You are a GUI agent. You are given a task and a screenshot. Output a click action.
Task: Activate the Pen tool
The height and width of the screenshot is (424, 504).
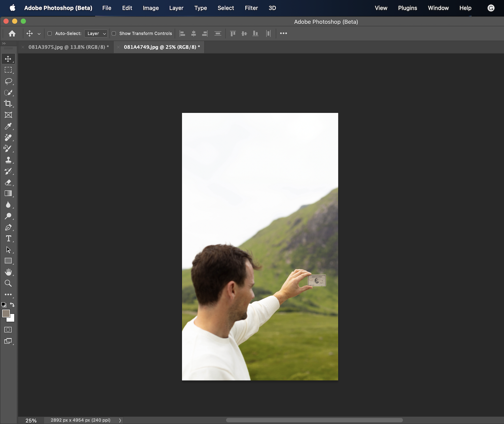8,227
